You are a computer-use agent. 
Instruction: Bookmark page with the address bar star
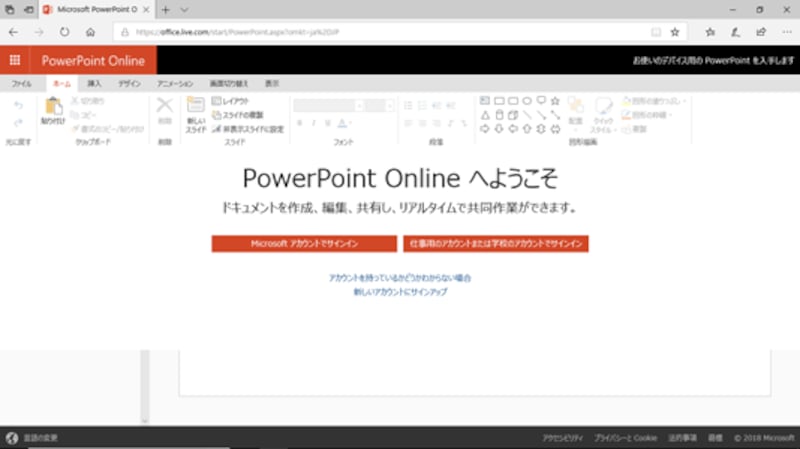(675, 32)
